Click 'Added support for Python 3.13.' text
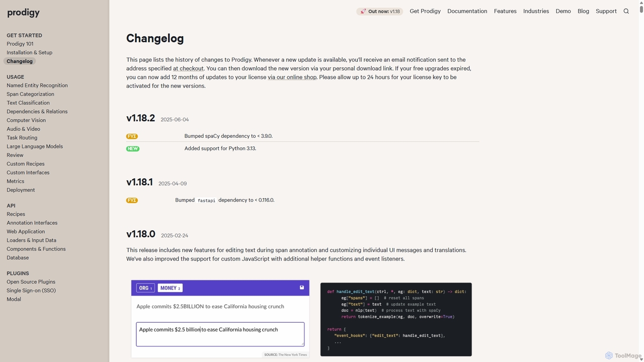Screen dimensions: 644x362 (220, 148)
